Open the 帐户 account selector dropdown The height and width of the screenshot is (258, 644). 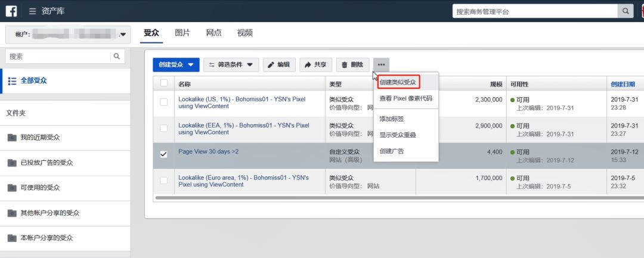[x=68, y=35]
